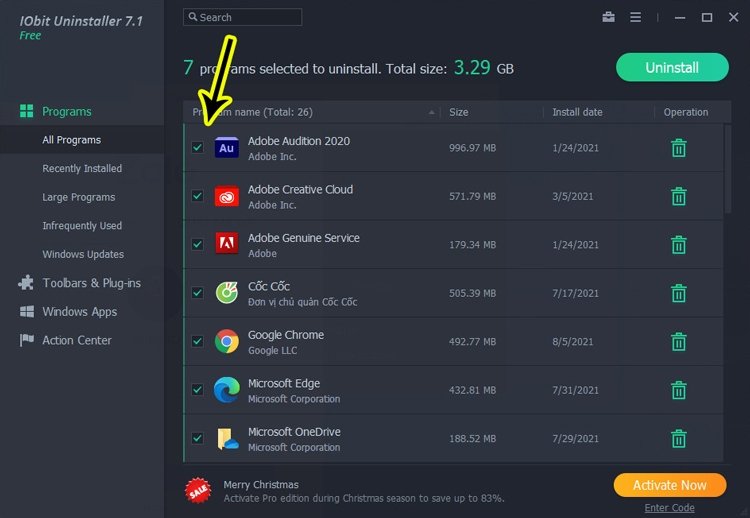The width and height of the screenshot is (750, 518).
Task: Click the Merry Christmas promotion text
Action: tap(261, 485)
